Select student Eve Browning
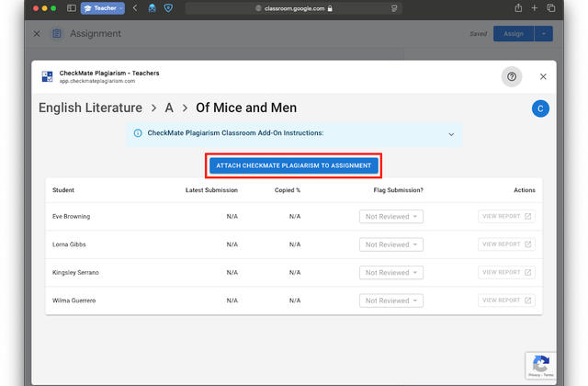 click(72, 217)
